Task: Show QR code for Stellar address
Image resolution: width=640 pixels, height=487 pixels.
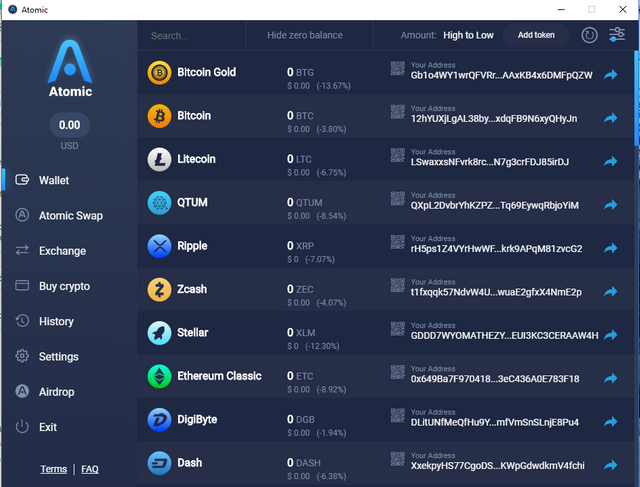Action: 398,328
